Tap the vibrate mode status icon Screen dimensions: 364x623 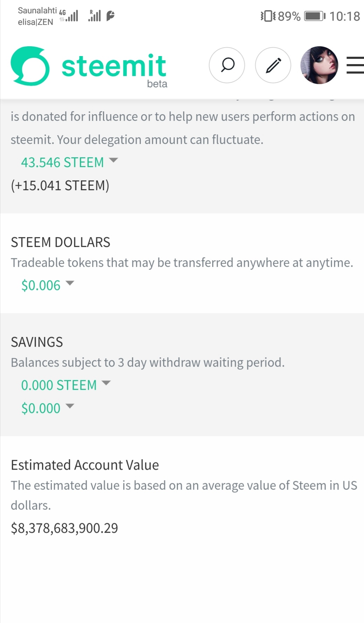[268, 16]
